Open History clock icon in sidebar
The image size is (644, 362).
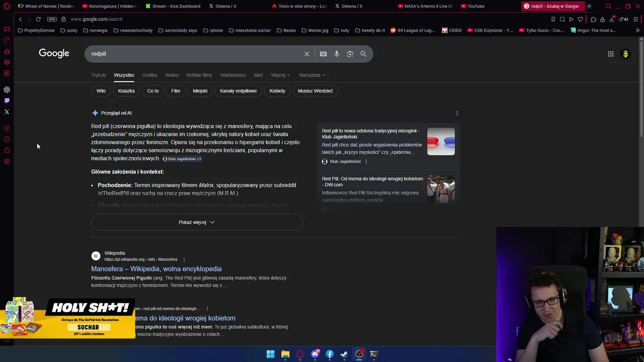coord(7,139)
